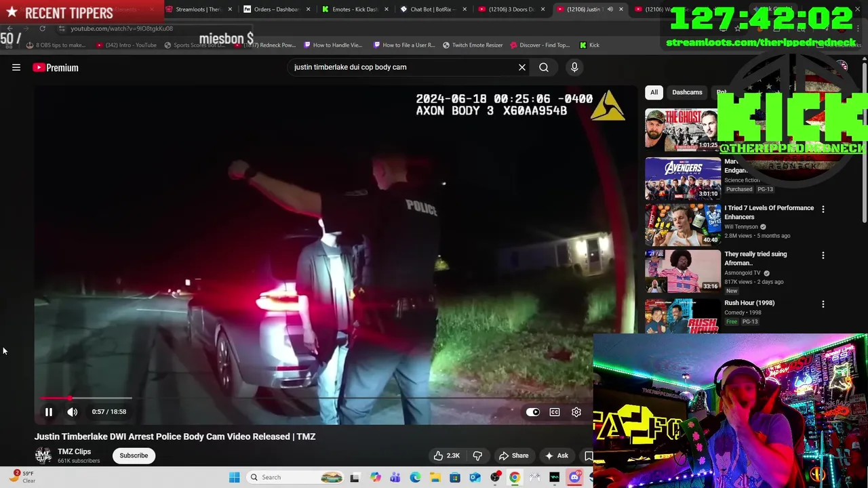Open the How to File a User R... bookmark
Viewport: 868px width, 488px height.
click(403, 45)
